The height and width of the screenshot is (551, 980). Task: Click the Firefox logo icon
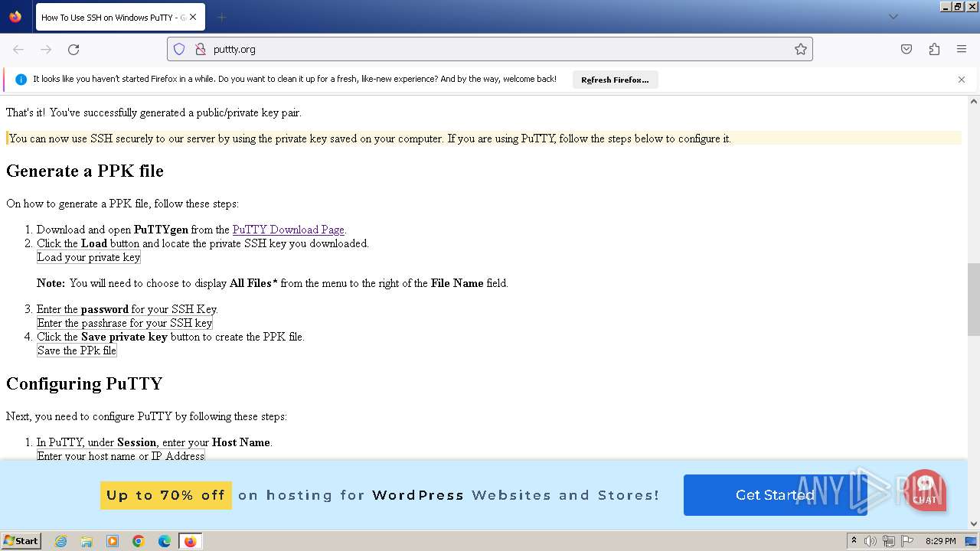[15, 17]
